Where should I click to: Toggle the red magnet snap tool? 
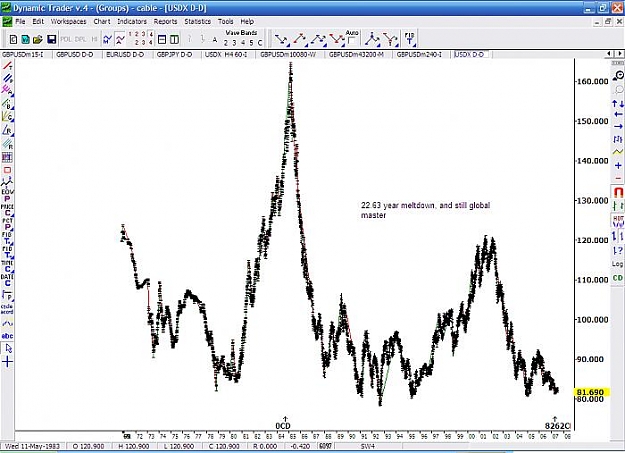click(618, 193)
